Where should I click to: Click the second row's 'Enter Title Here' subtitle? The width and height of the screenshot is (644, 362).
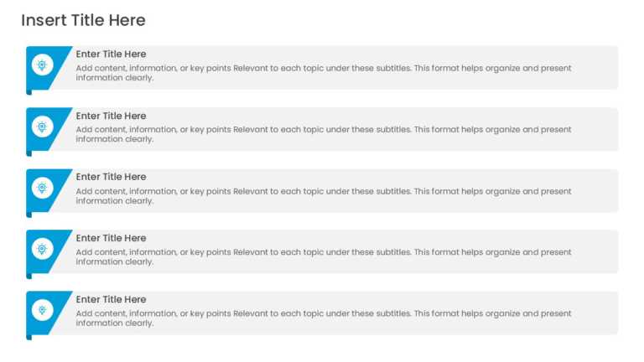coord(111,116)
